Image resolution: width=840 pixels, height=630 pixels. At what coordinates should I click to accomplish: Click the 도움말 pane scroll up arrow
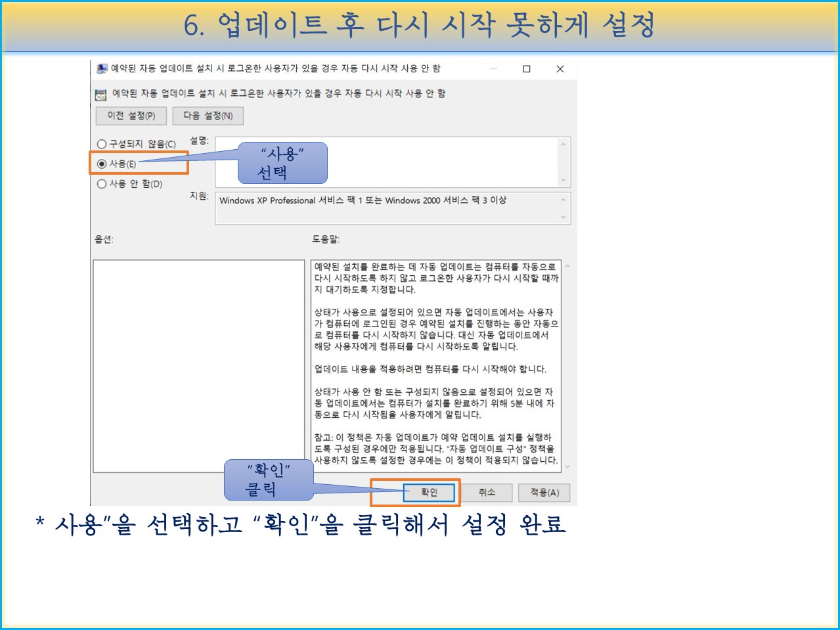(x=567, y=266)
